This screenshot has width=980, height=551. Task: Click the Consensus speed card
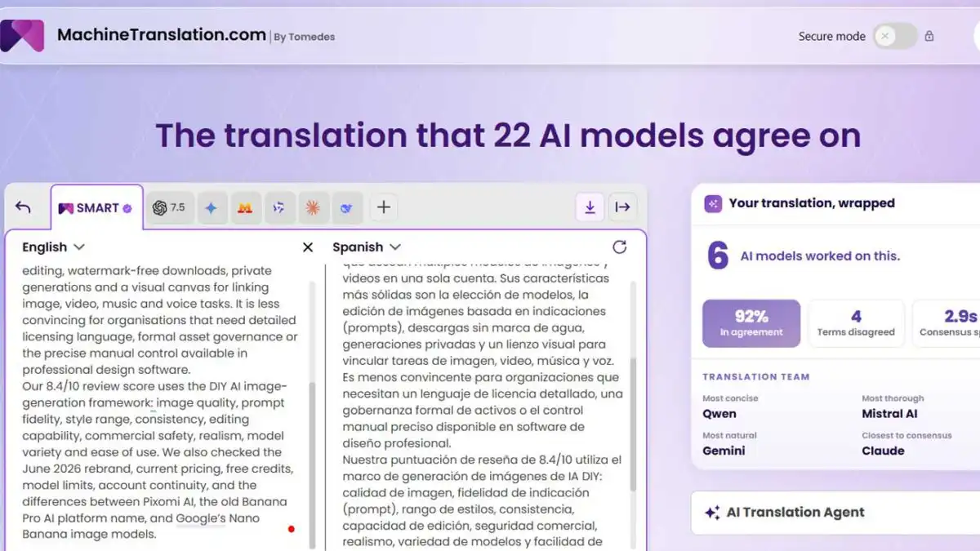(947, 323)
